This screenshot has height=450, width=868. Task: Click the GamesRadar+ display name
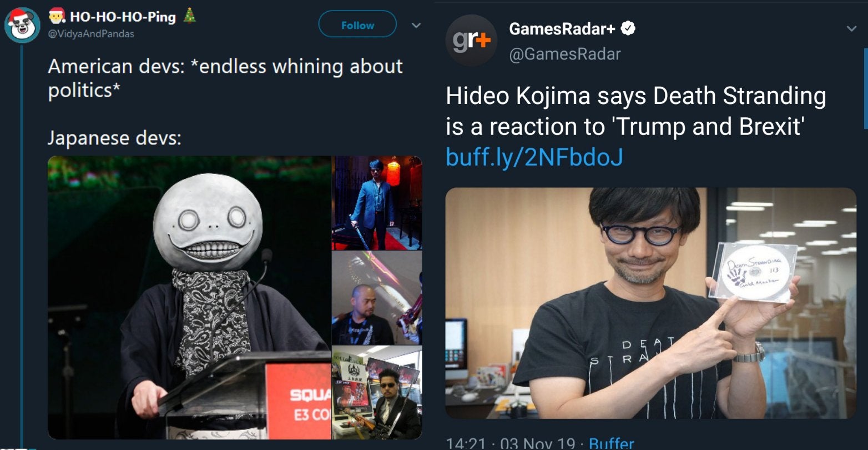[562, 29]
